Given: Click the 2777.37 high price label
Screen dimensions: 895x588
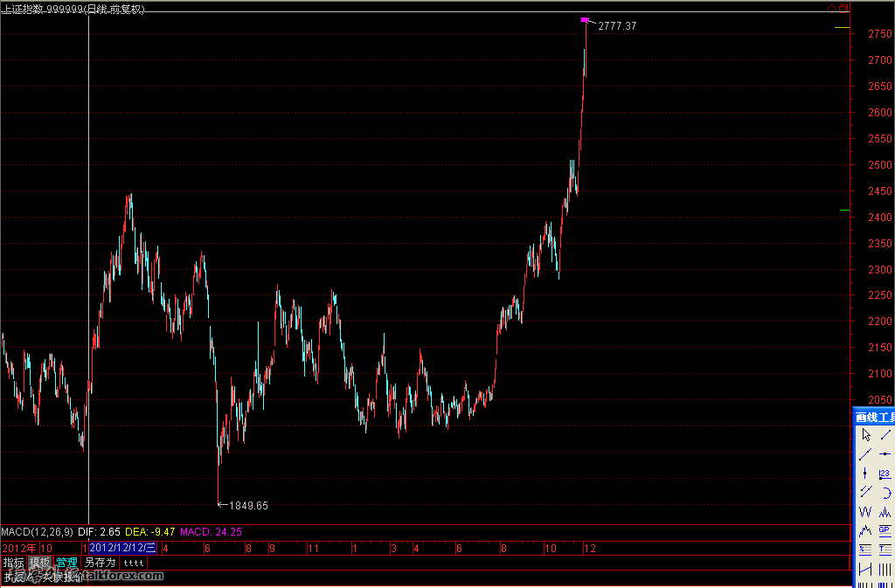Looking at the screenshot, I should 617,26.
